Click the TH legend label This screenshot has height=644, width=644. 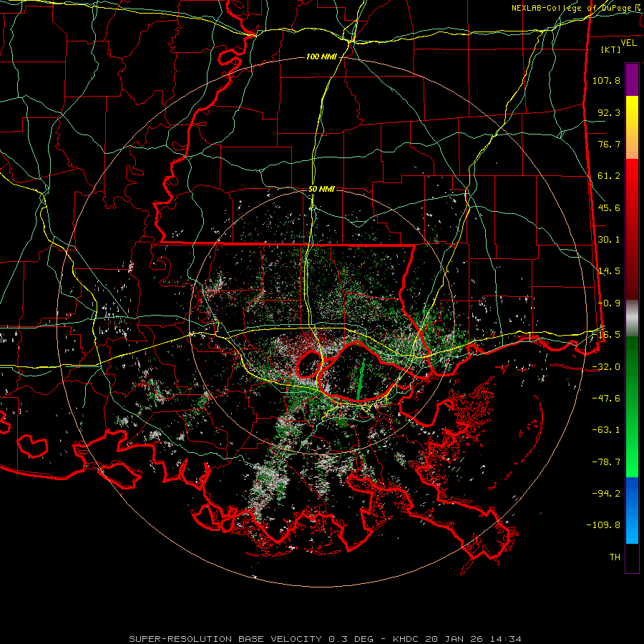(x=615, y=557)
